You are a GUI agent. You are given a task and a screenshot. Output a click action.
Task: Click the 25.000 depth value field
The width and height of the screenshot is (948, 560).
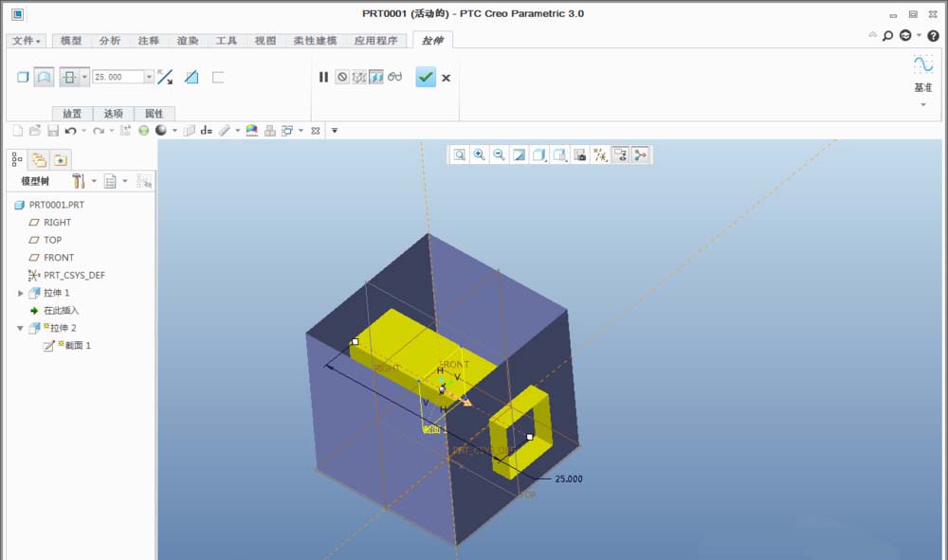click(118, 78)
